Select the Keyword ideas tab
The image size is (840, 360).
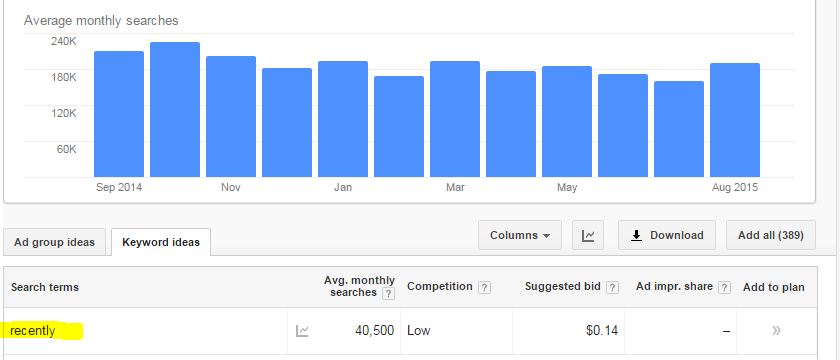(x=161, y=242)
